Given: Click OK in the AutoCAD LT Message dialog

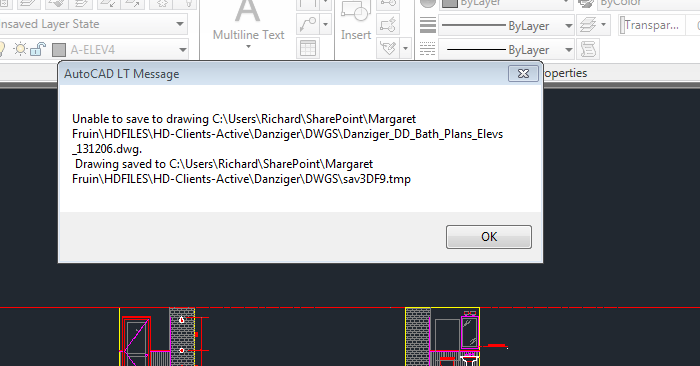Looking at the screenshot, I should pos(489,237).
